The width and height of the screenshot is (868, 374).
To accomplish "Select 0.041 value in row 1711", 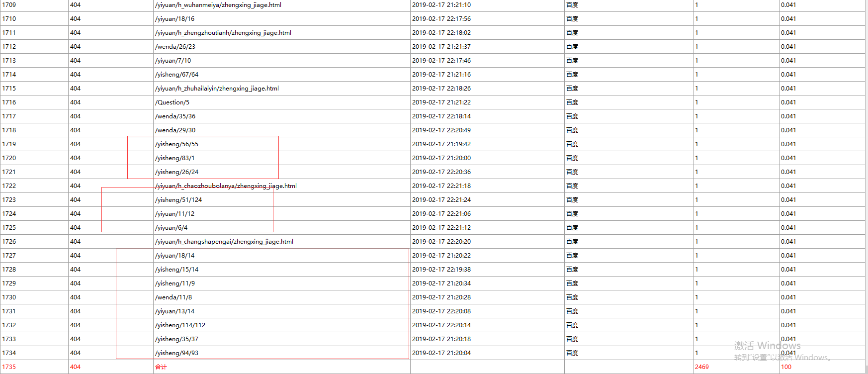I will 788,33.
